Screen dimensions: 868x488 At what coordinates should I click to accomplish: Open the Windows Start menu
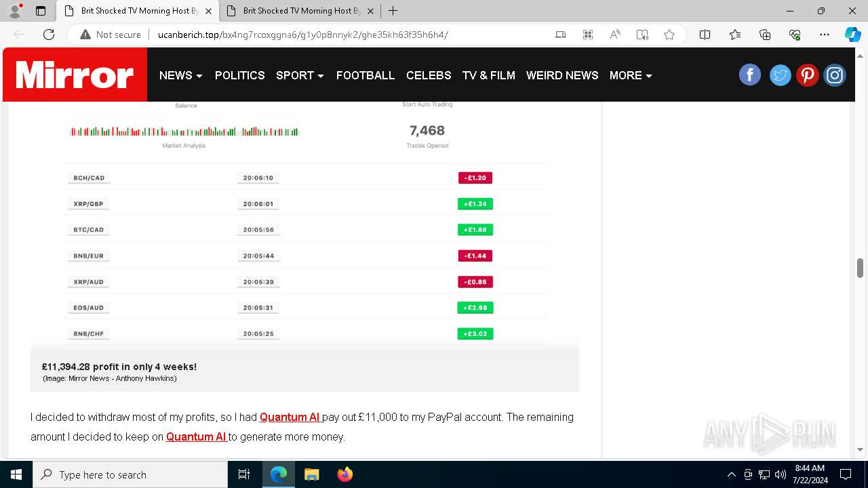16,474
